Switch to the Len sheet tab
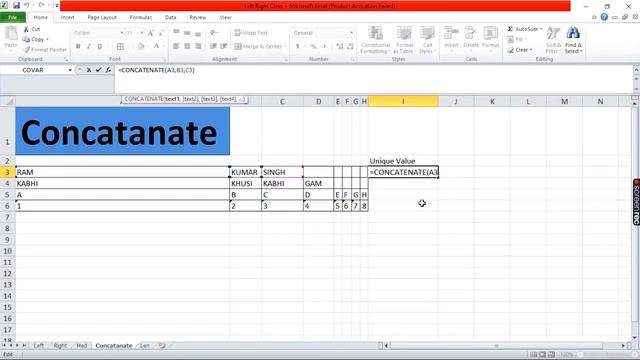640x360 pixels. pos(144,346)
